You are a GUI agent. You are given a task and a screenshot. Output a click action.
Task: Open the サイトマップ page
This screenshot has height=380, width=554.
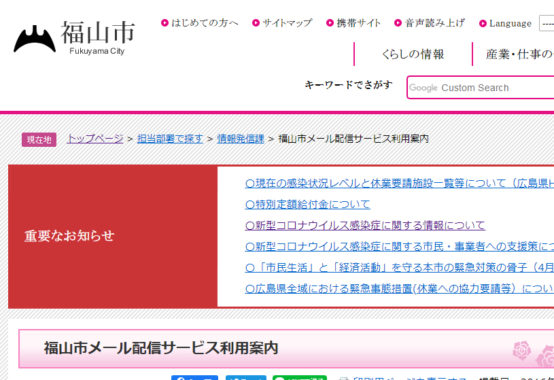[288, 23]
